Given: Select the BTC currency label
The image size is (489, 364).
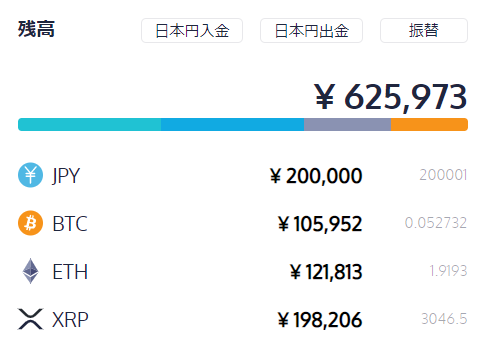Looking at the screenshot, I should coord(70,223).
